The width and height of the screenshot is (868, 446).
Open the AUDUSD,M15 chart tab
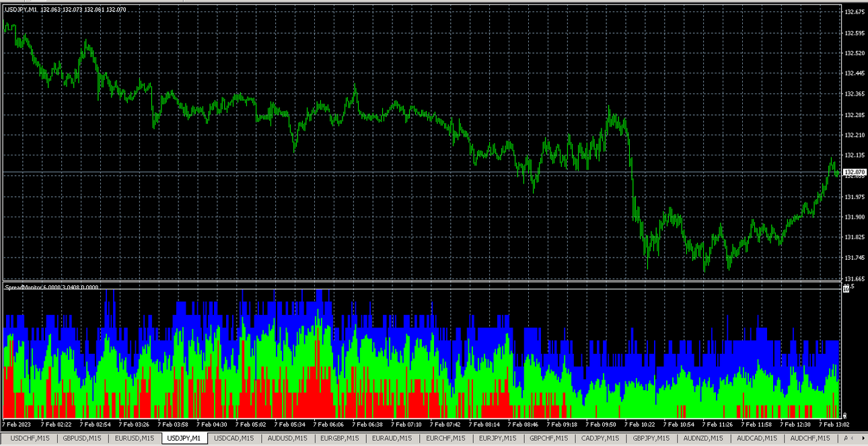click(x=288, y=439)
